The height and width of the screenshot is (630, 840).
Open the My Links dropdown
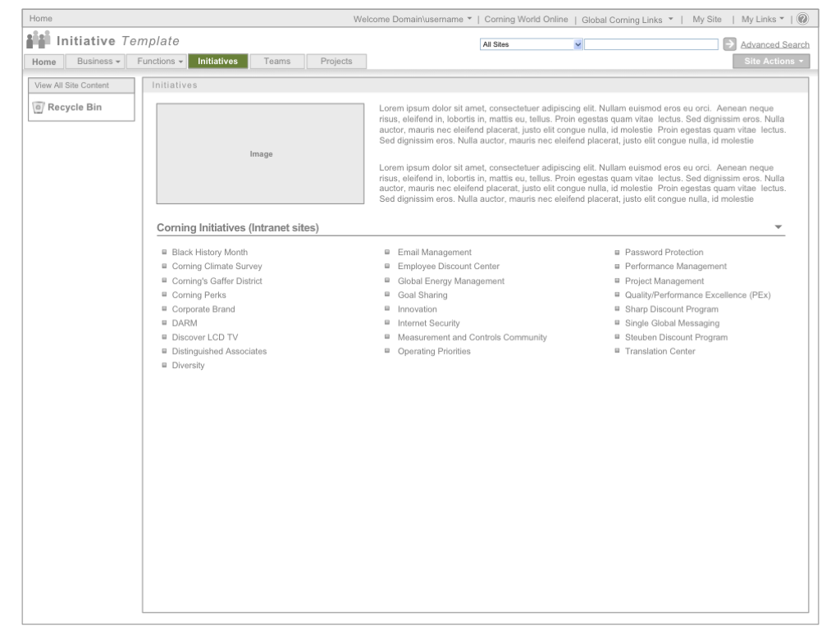[x=763, y=20]
